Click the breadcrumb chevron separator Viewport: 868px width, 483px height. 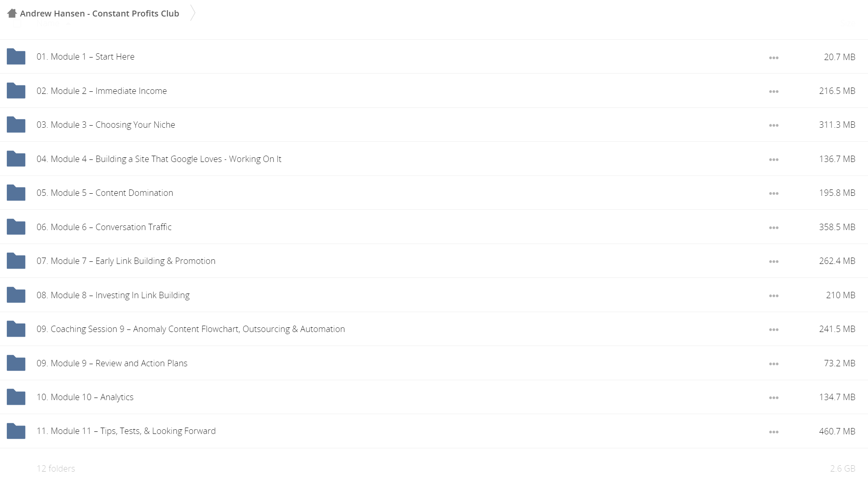point(193,13)
